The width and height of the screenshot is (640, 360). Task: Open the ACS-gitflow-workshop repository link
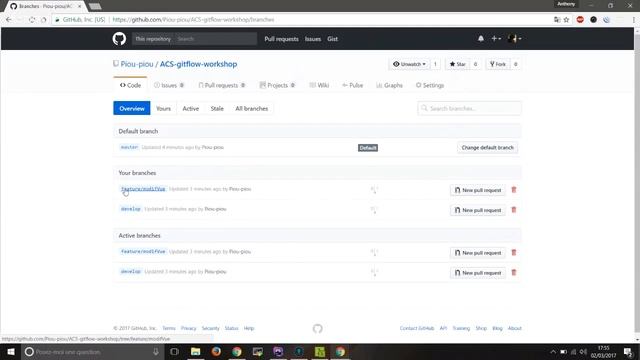coord(198,64)
